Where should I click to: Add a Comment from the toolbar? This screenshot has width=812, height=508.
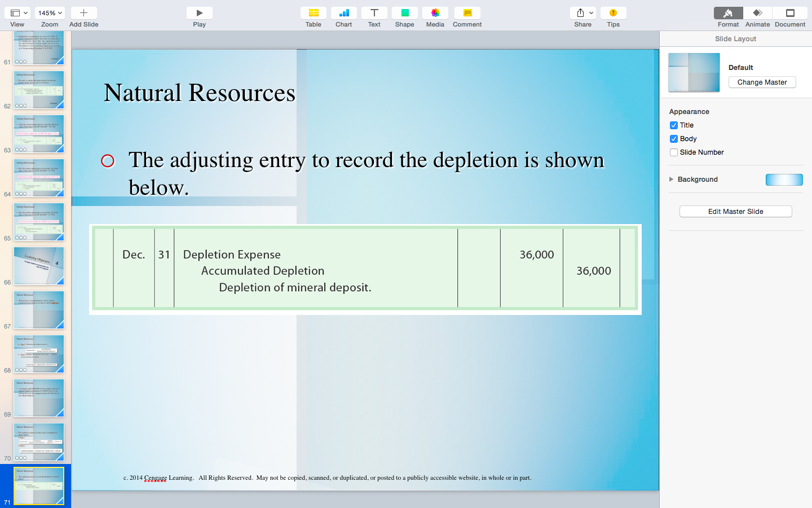point(467,13)
